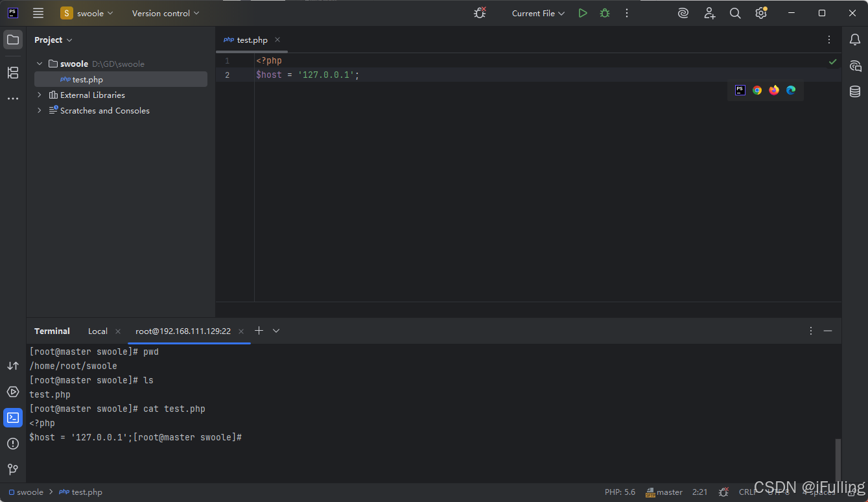The width and height of the screenshot is (868, 502).
Task: Switch to the Local terminal tab
Action: point(98,331)
